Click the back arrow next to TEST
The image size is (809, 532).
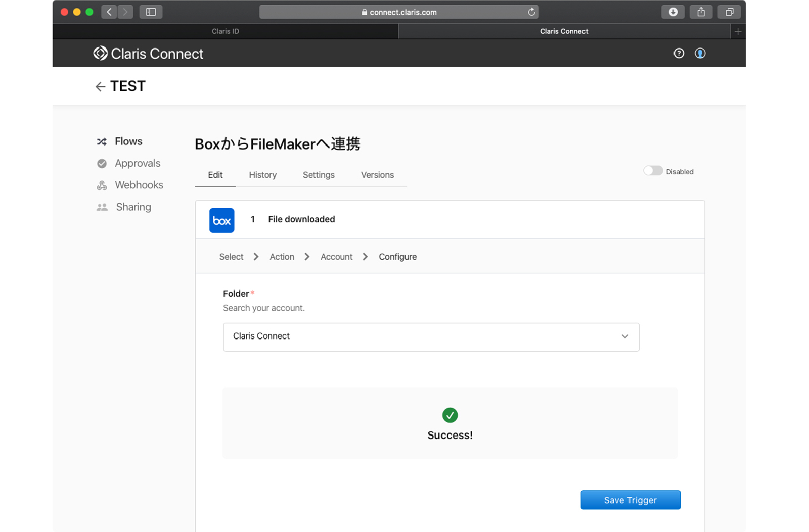pos(100,87)
